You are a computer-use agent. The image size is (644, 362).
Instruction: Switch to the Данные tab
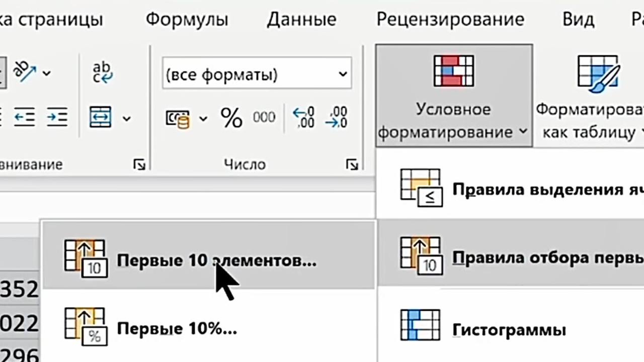(301, 19)
